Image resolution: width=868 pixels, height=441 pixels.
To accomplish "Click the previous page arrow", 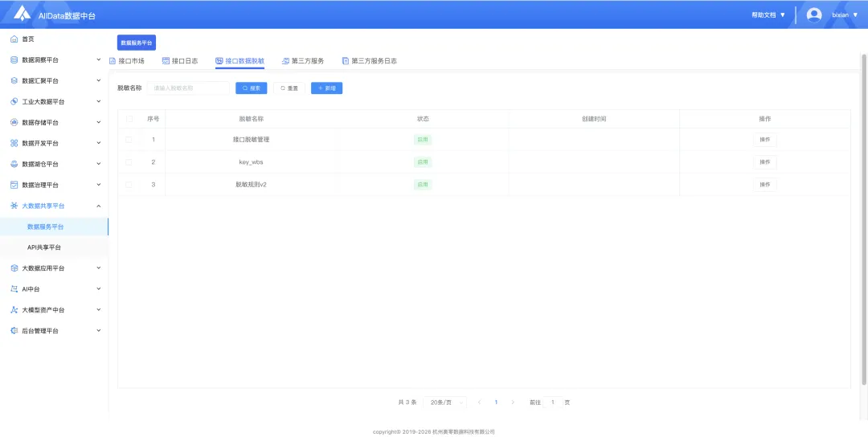I will [x=479, y=402].
